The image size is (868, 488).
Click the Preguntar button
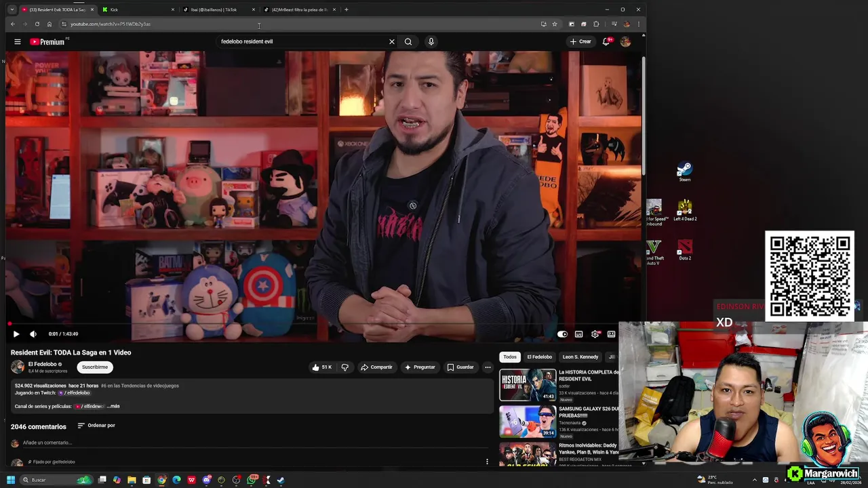[x=420, y=367]
